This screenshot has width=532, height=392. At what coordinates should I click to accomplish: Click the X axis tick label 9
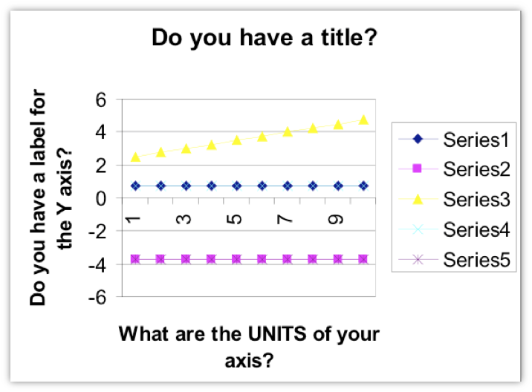coord(336,219)
